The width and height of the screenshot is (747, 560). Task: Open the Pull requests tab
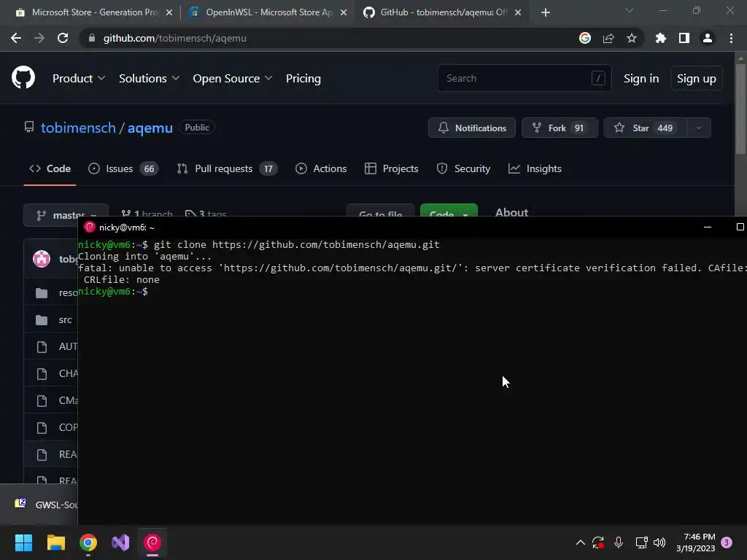click(x=227, y=168)
